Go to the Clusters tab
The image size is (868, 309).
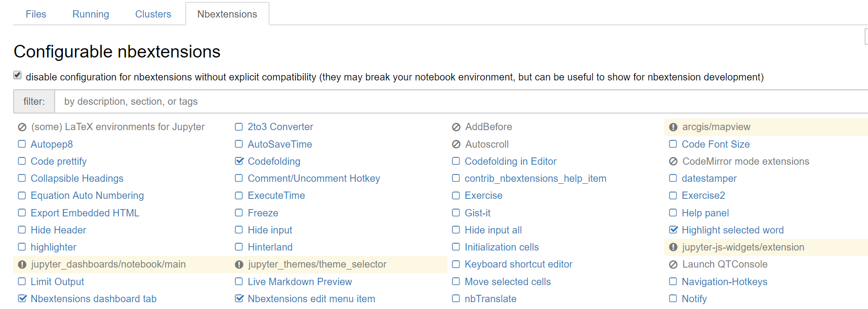[153, 14]
